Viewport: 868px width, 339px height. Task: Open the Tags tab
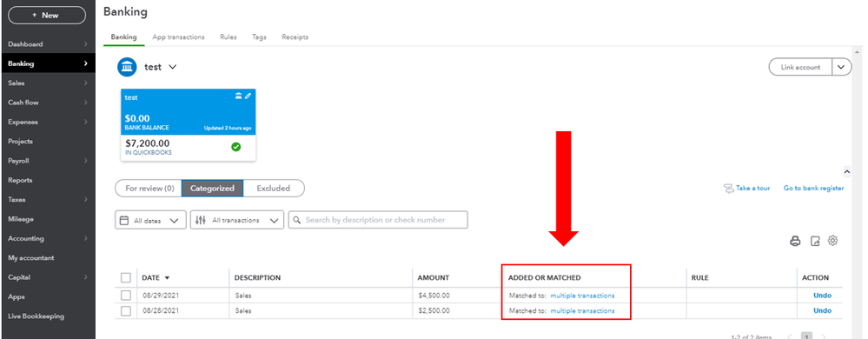[x=259, y=37]
